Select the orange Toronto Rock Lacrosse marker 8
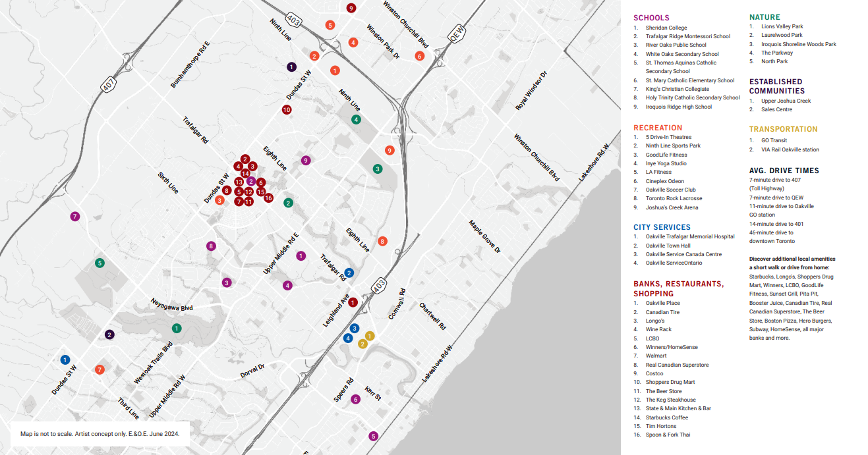 pos(382,241)
